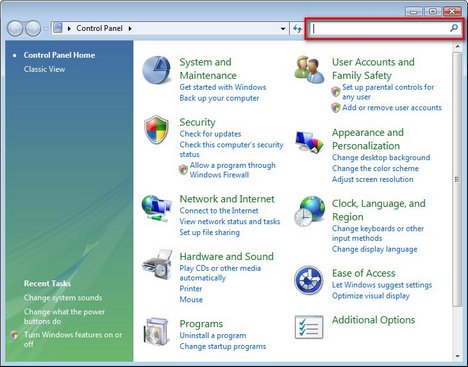Click the refresh arrows button
Image resolution: width=468 pixels, height=367 pixels.
point(297,29)
